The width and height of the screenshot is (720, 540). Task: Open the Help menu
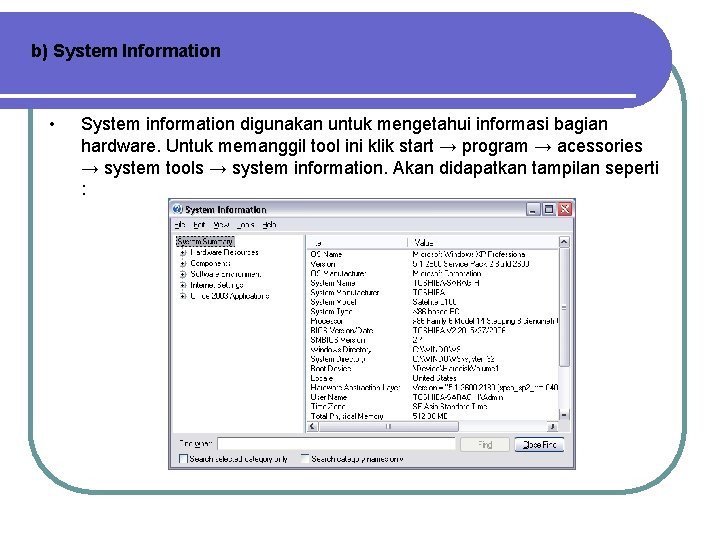(270, 225)
